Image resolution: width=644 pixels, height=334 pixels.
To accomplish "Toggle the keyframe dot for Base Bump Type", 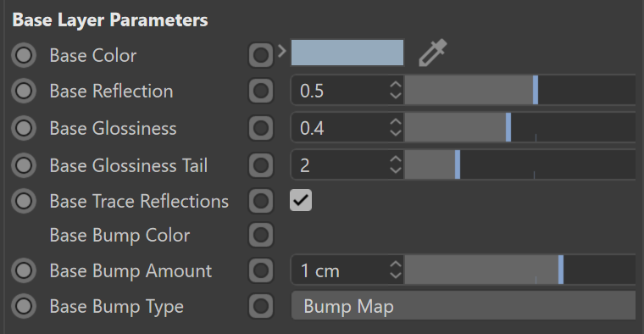I will [24, 307].
